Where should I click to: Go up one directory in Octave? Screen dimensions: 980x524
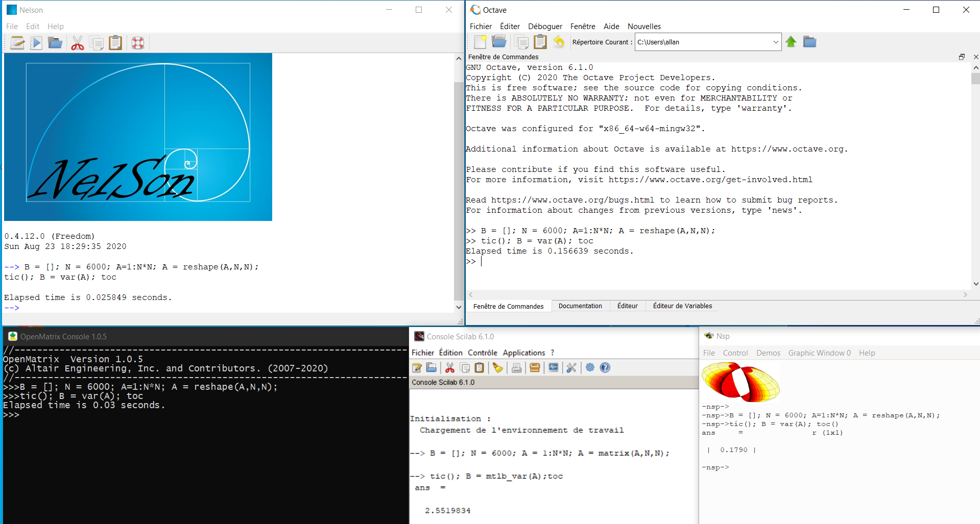(791, 42)
